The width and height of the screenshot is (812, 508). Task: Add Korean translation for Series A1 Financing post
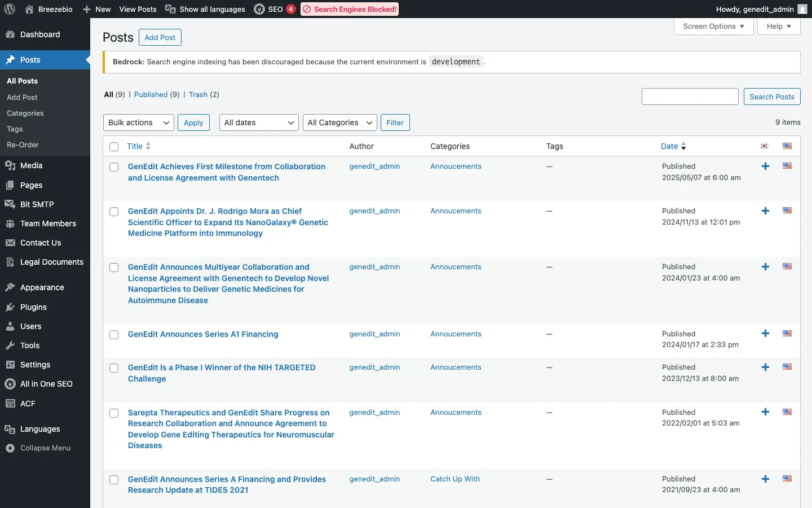[765, 334]
